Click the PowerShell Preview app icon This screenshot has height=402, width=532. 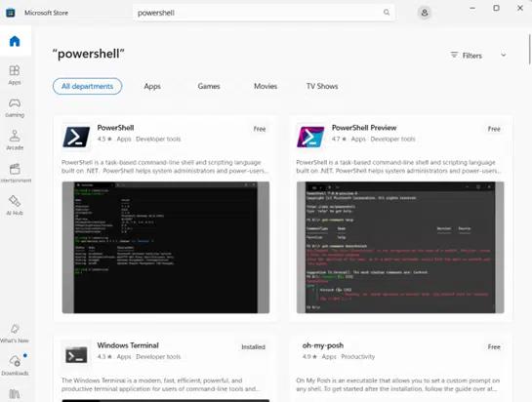[310, 137]
